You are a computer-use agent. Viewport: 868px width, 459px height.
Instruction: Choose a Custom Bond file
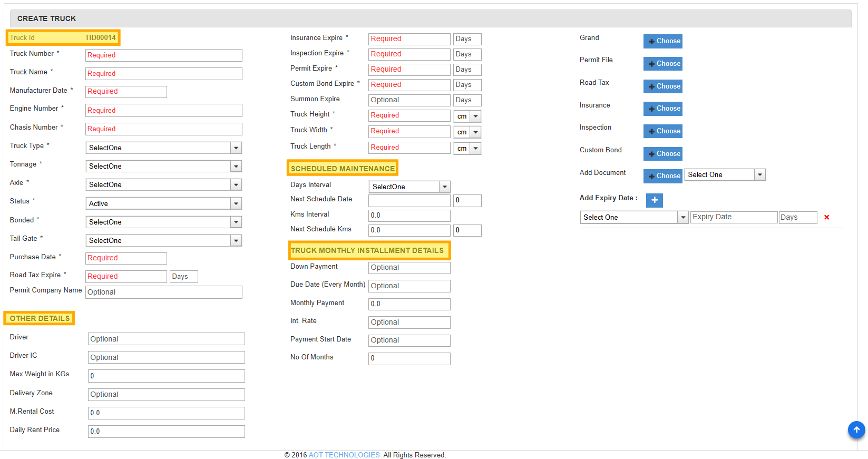click(663, 154)
